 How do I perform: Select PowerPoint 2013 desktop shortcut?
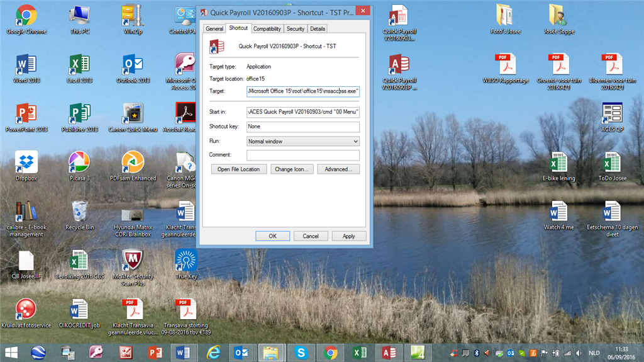point(26,118)
